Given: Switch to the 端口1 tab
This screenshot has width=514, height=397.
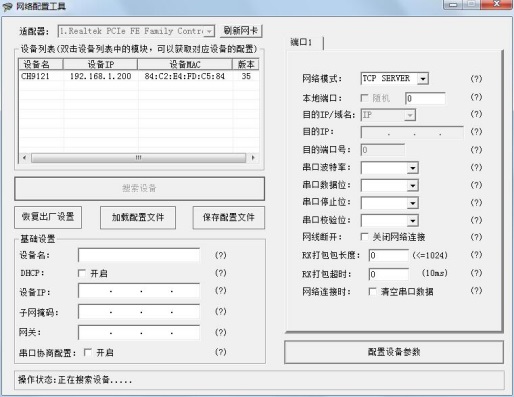Looking at the screenshot, I should click(301, 43).
